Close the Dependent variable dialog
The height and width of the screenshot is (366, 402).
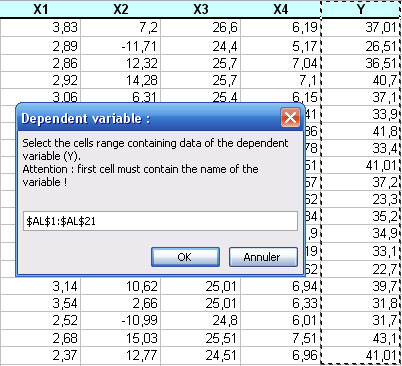pos(290,118)
